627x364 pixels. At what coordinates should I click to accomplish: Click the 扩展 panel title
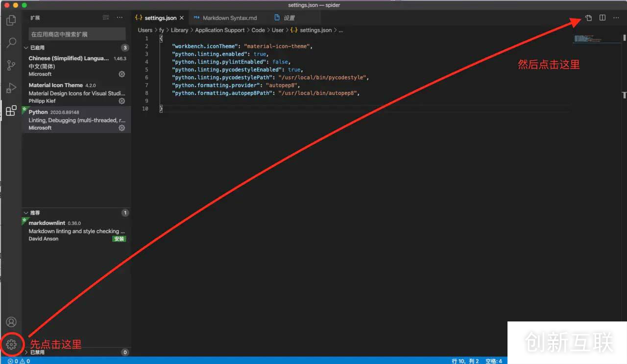[x=35, y=18]
